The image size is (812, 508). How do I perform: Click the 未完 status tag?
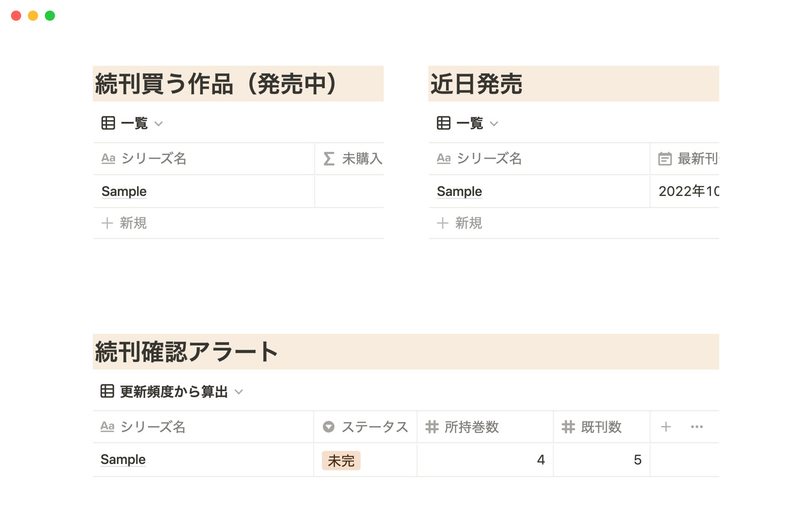click(341, 461)
